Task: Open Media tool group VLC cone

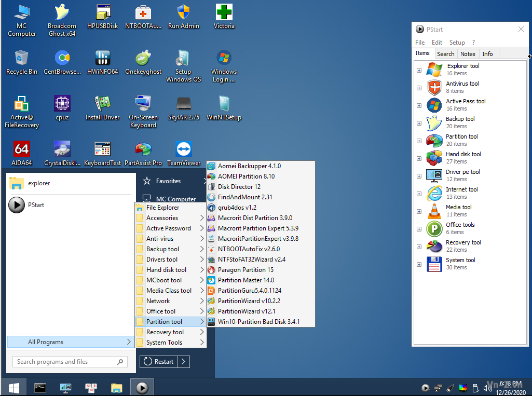Action: pos(434,211)
